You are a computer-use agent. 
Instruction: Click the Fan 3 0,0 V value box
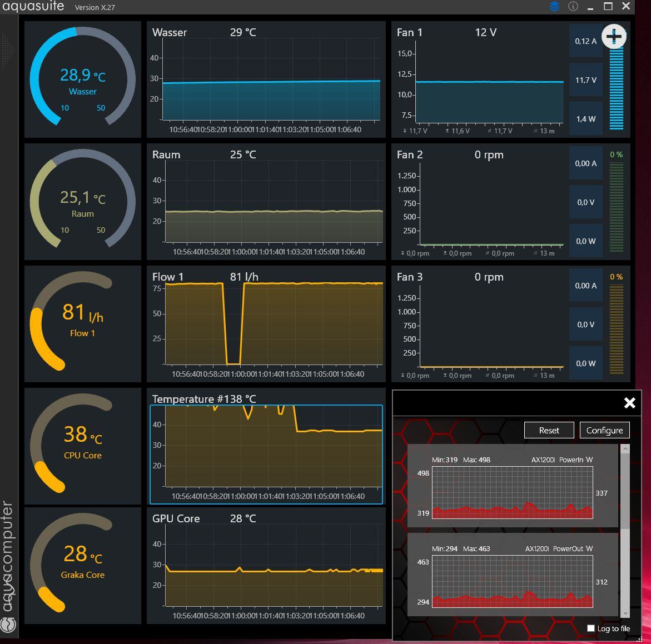(x=586, y=325)
